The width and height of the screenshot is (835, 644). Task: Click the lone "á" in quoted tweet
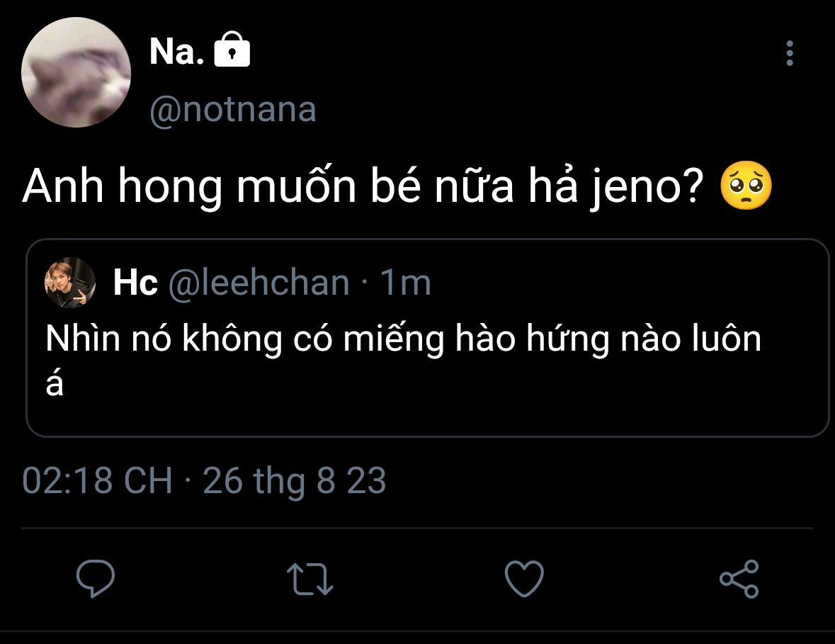[55, 383]
